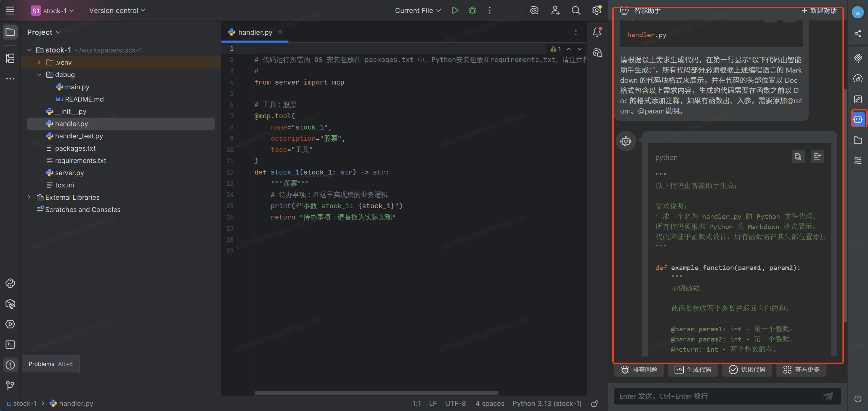Screen dimensions: 868x411
Task: Collapse the debug folder
Action: (x=39, y=75)
